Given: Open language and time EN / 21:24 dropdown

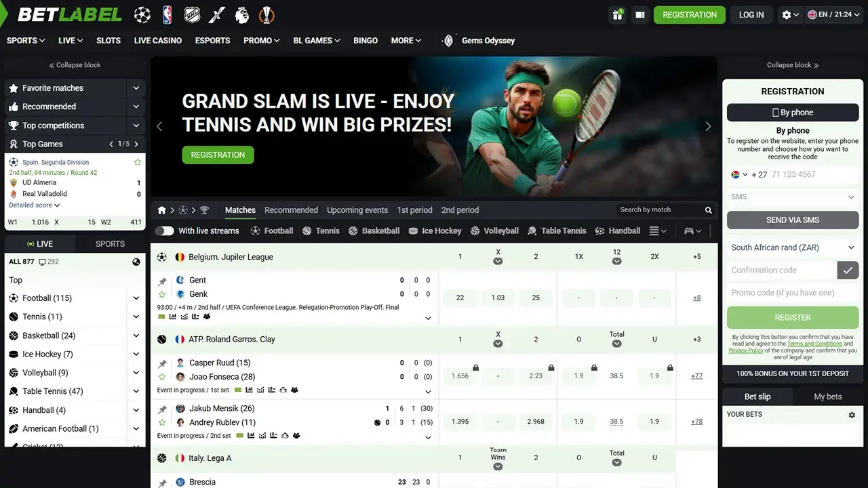Looking at the screenshot, I should point(835,15).
